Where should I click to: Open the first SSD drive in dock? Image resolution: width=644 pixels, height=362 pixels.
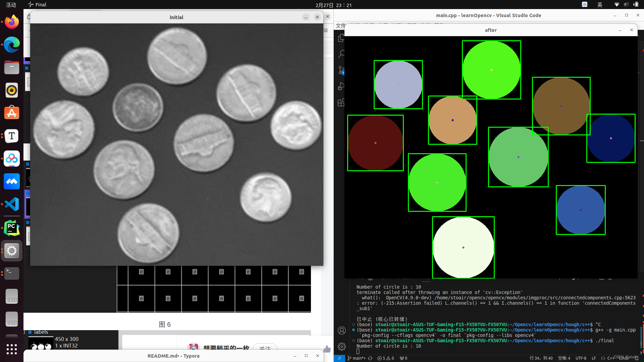click(x=12, y=297)
